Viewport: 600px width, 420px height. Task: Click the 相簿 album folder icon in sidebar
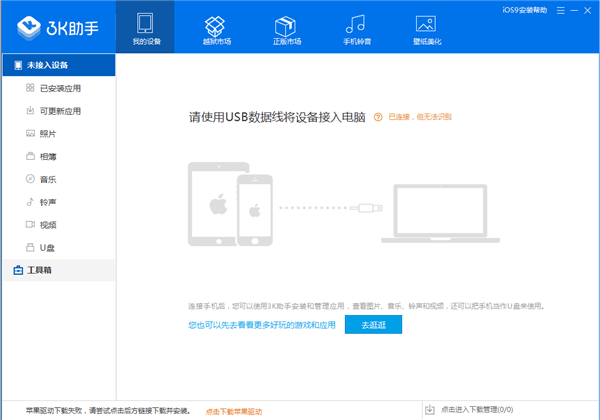[x=31, y=156]
